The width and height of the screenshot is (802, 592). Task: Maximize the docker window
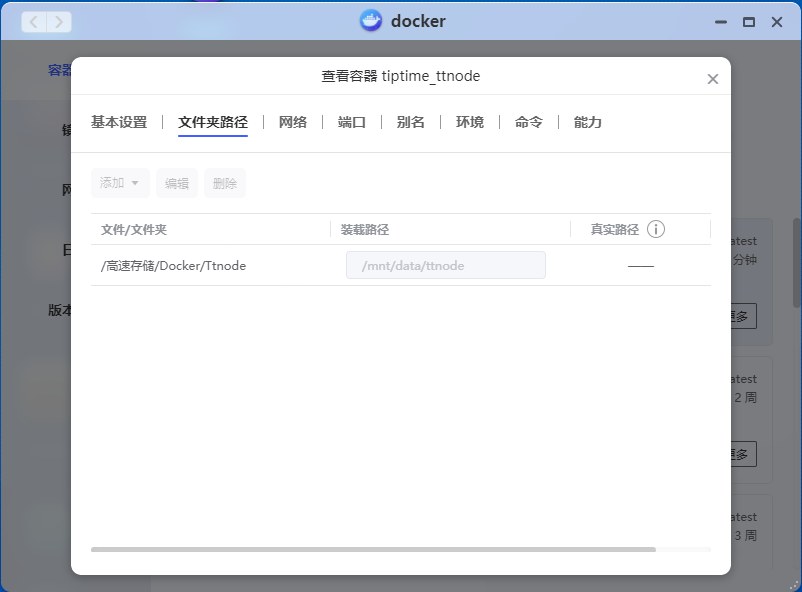point(748,21)
